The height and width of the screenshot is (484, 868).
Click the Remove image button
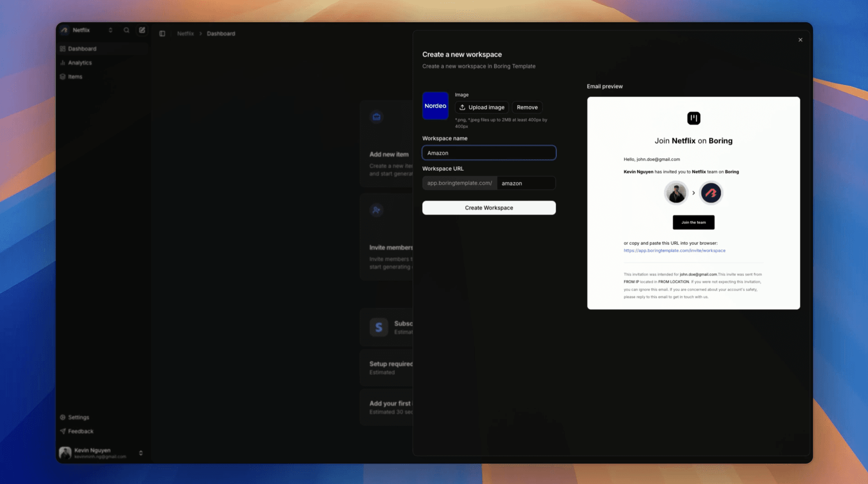coord(527,108)
